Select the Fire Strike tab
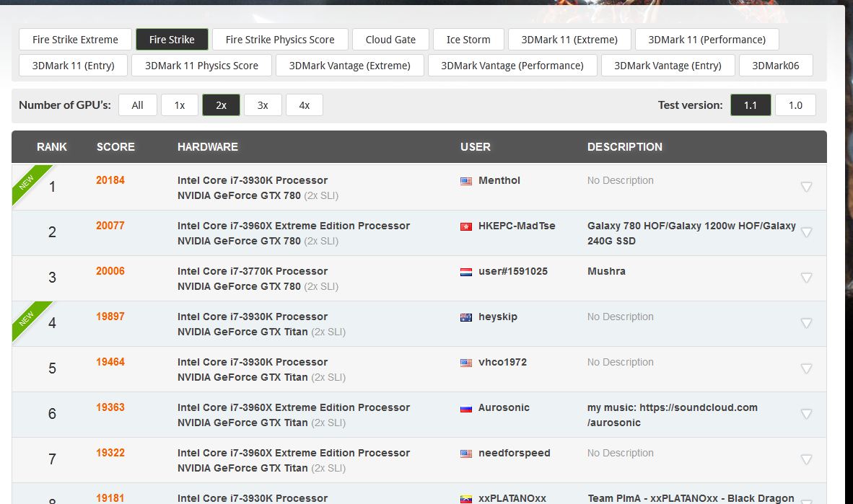Screen dimensions: 853x504 172,40
